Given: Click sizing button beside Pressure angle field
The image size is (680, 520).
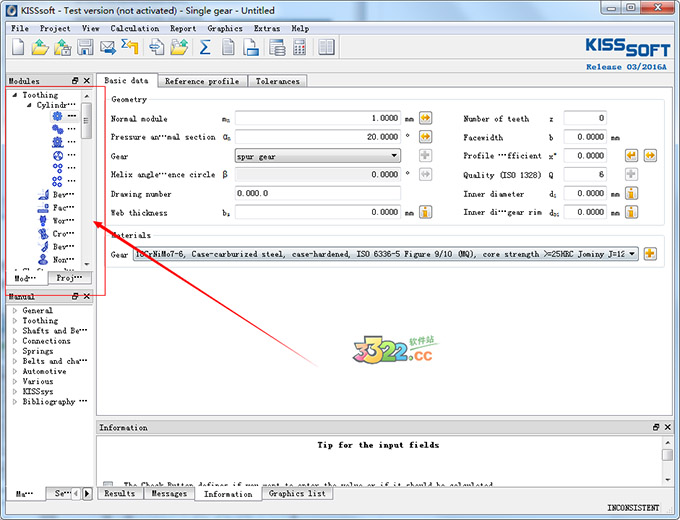Looking at the screenshot, I should (x=425, y=137).
